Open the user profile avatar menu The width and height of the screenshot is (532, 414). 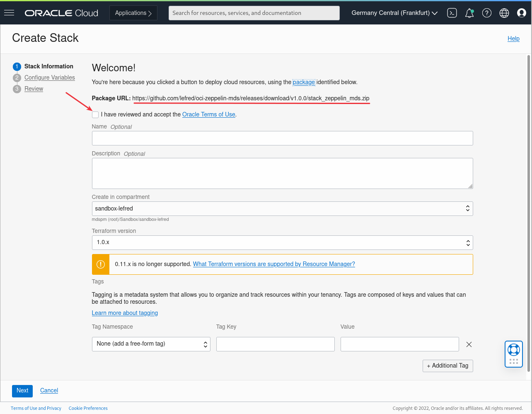[522, 13]
